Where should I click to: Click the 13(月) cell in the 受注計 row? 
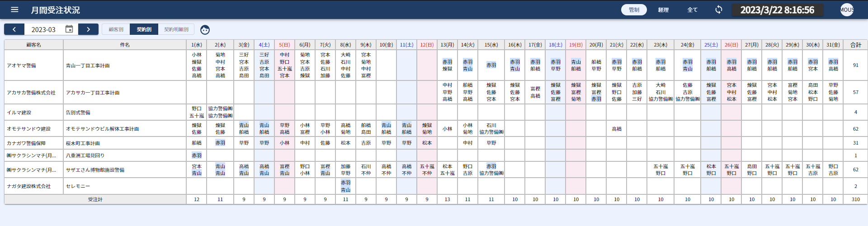[447, 199]
